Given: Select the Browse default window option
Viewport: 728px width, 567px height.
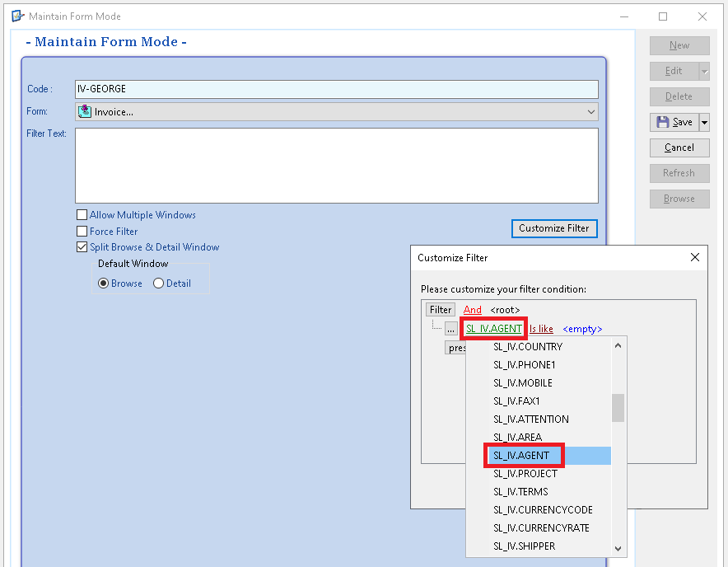Looking at the screenshot, I should [104, 283].
